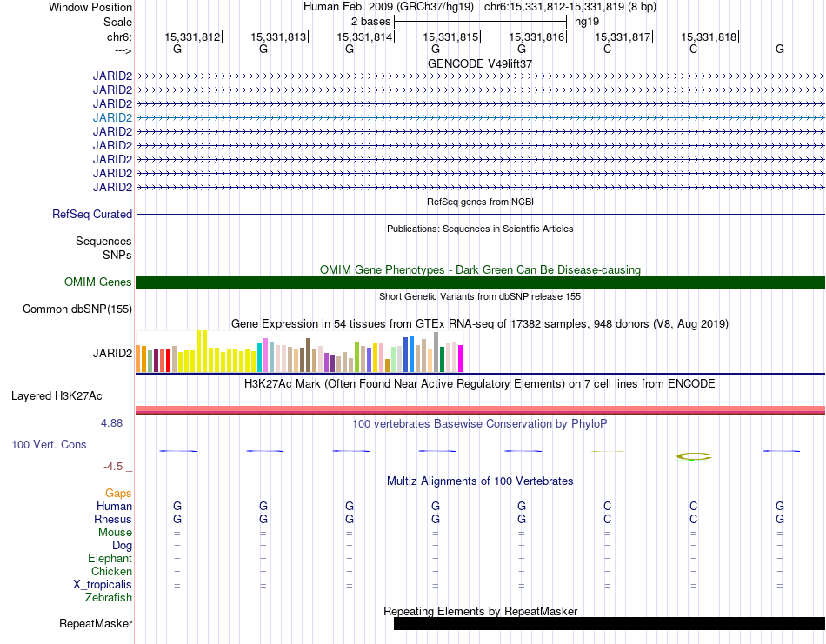Click the pink Layered H3K27Ac signal band
Image resolution: width=826 pixels, height=644 pixels.
point(480,409)
